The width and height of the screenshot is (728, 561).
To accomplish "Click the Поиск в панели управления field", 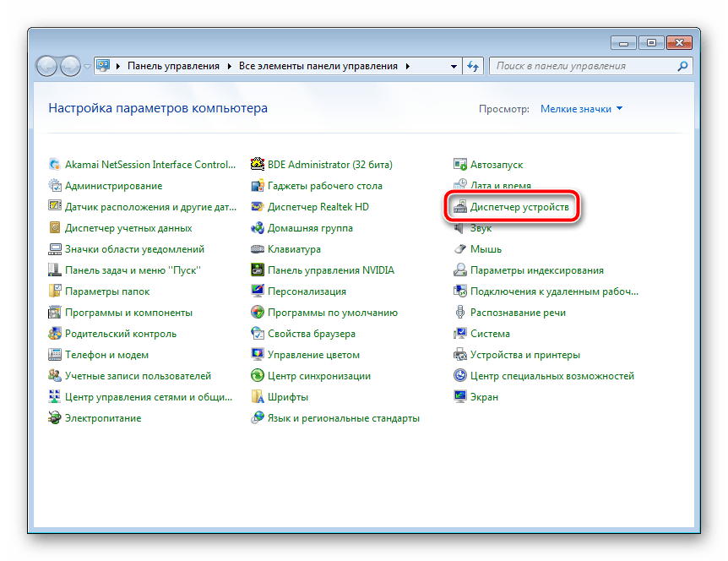I will pos(583,66).
